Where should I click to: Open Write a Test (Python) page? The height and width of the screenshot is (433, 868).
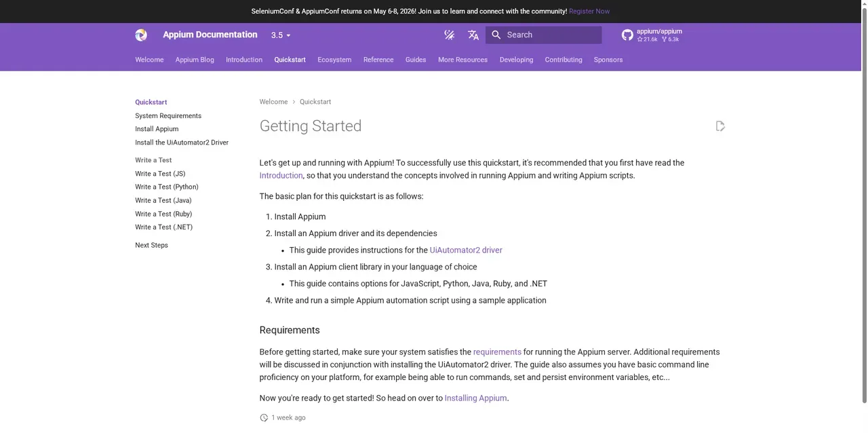(x=167, y=187)
